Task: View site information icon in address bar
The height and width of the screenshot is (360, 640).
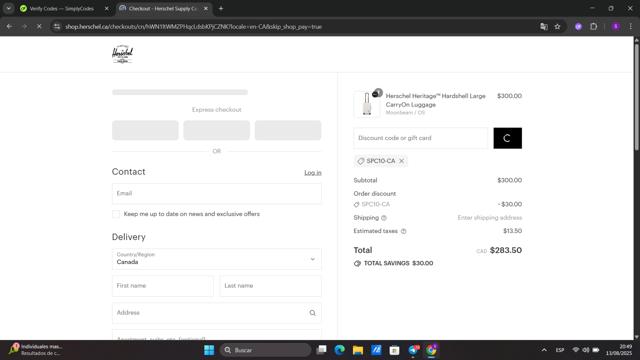Action: 57,27
